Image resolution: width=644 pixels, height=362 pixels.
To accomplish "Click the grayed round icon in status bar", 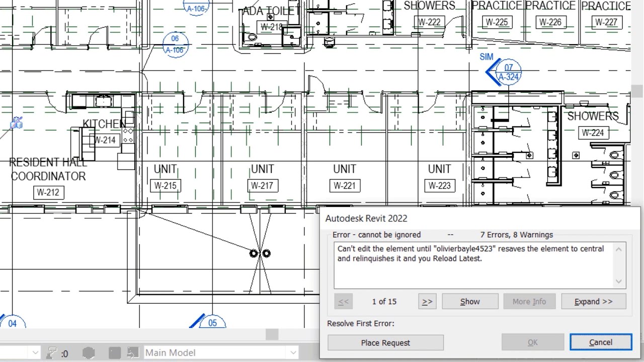I will click(89, 353).
